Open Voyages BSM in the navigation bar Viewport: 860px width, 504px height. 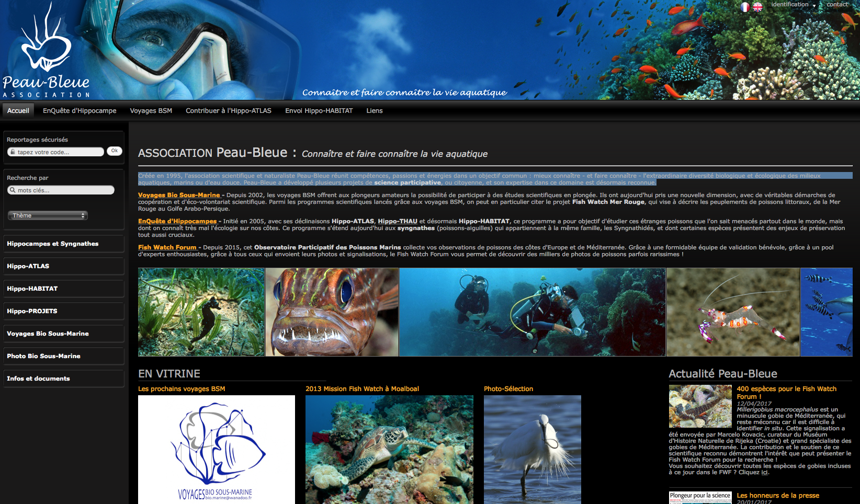(x=151, y=111)
